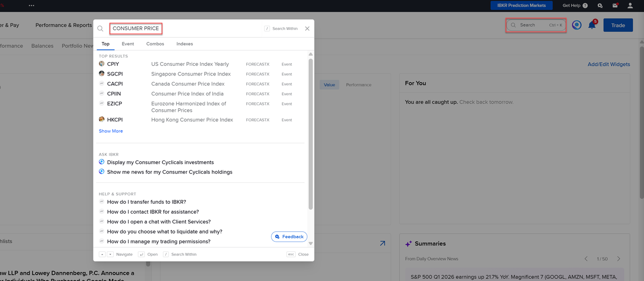Click the CPIY result flag icon
The image size is (644, 281).
tap(102, 64)
